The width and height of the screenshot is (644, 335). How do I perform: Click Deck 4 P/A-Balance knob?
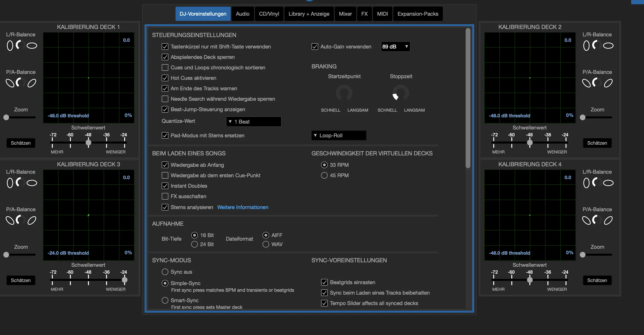click(597, 220)
